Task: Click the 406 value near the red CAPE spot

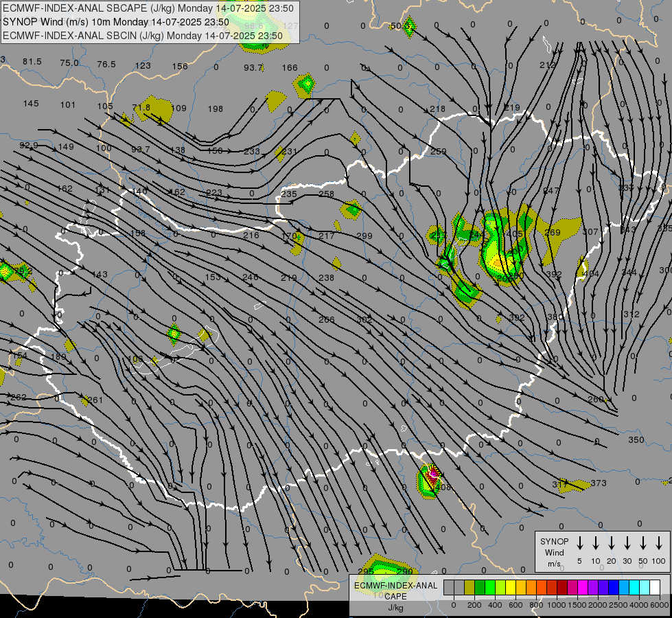Action: pos(442,488)
